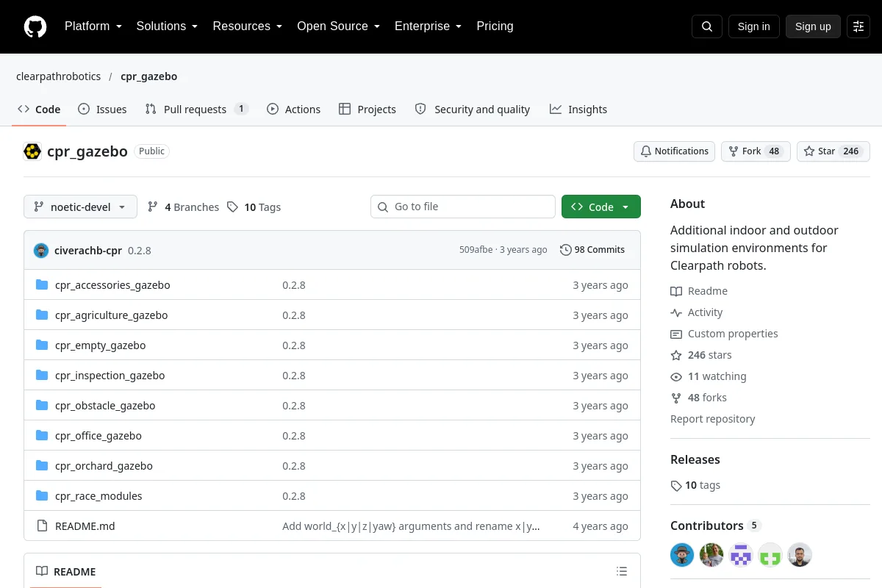Viewport: 882px width, 588px height.
Task: Click the purple pixel contributor avatar
Action: pyautogui.click(x=741, y=555)
